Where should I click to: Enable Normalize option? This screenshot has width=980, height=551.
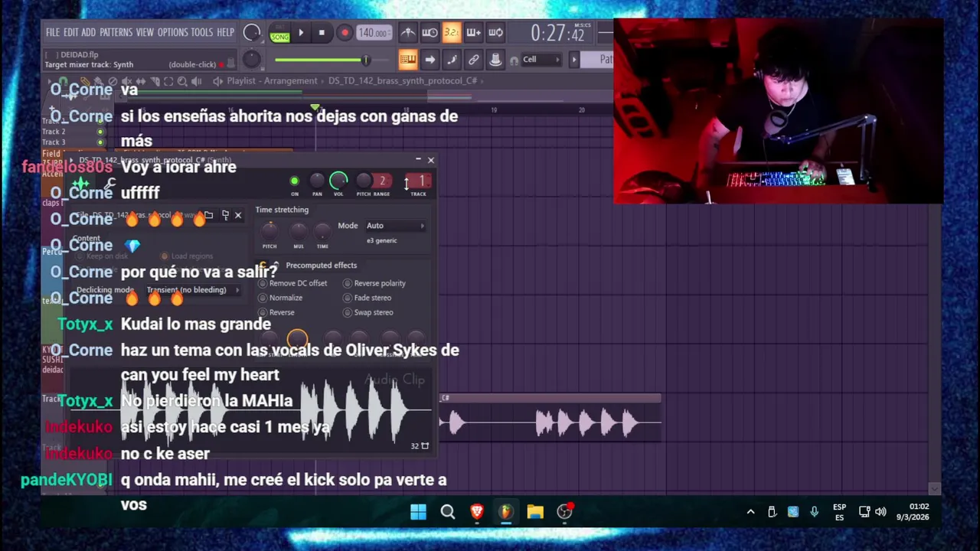point(280,298)
